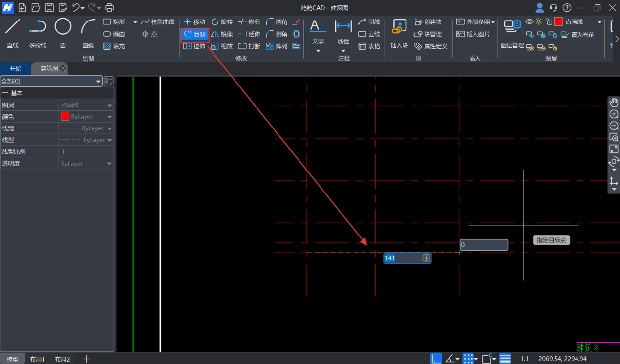
Task: Open 图层管理 (Layer Manager)
Action: 512,33
